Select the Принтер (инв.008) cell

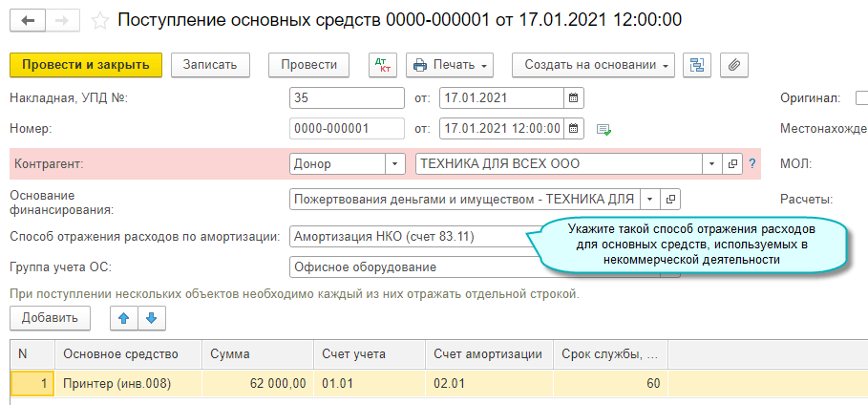click(x=128, y=383)
